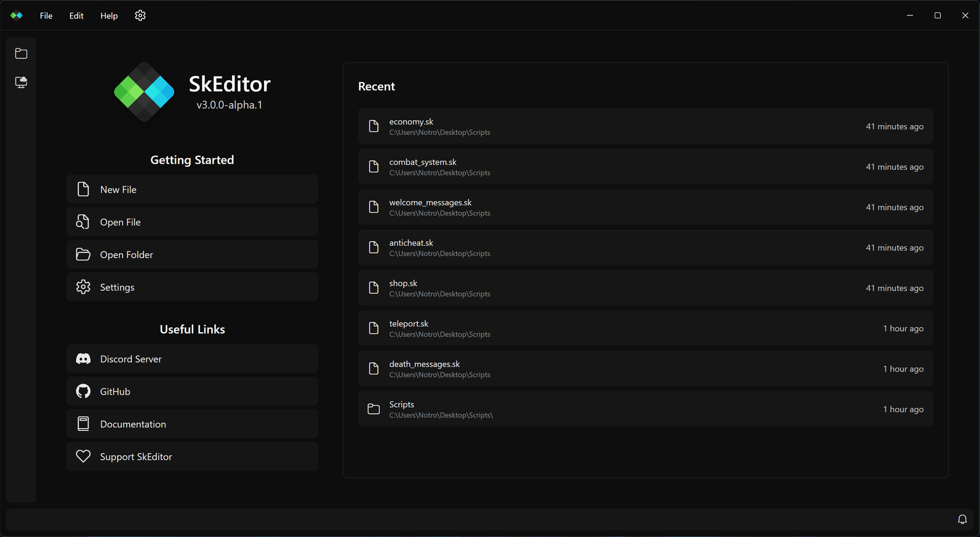Viewport: 980px width, 537px height.
Task: Open the Help menu
Action: [109, 16]
